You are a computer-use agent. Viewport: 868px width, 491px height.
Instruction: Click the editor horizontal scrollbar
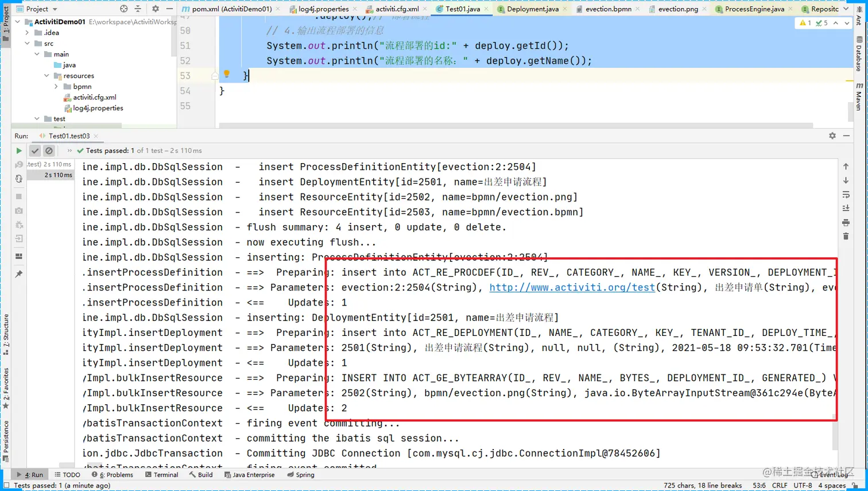516,125
